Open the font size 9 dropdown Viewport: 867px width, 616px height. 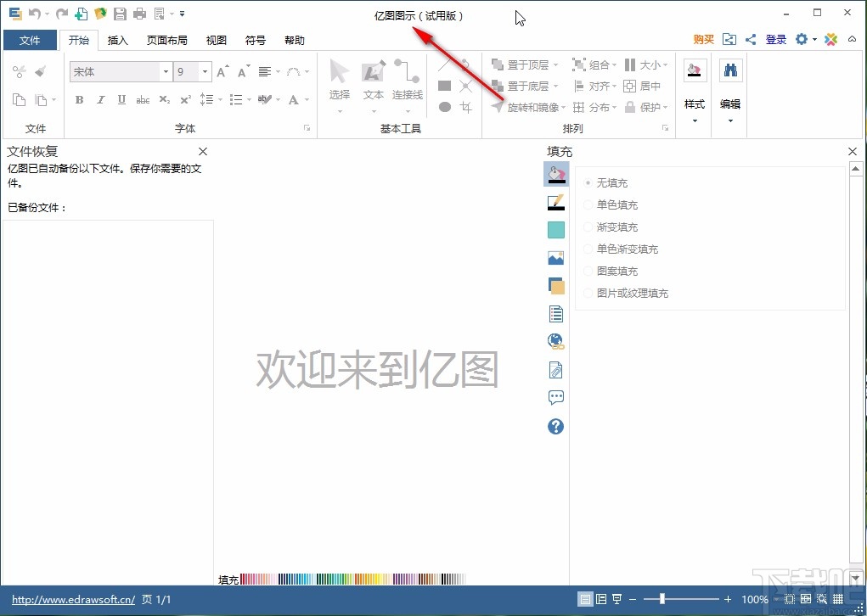click(205, 72)
